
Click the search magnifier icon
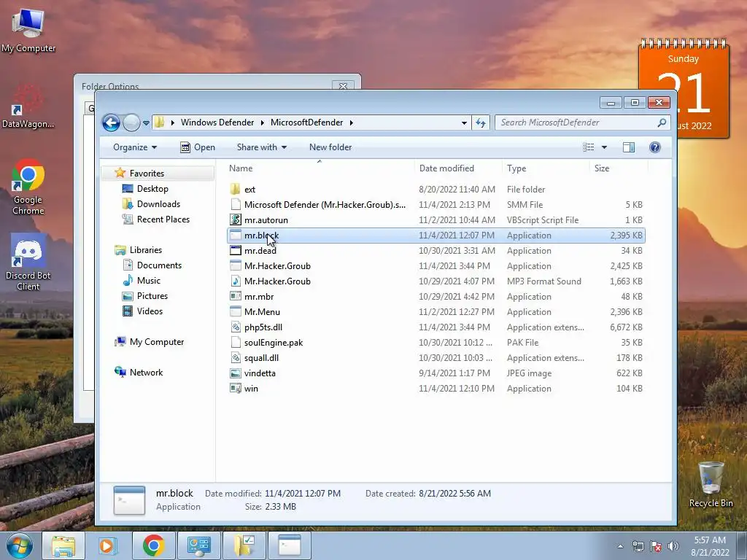pyautogui.click(x=662, y=122)
